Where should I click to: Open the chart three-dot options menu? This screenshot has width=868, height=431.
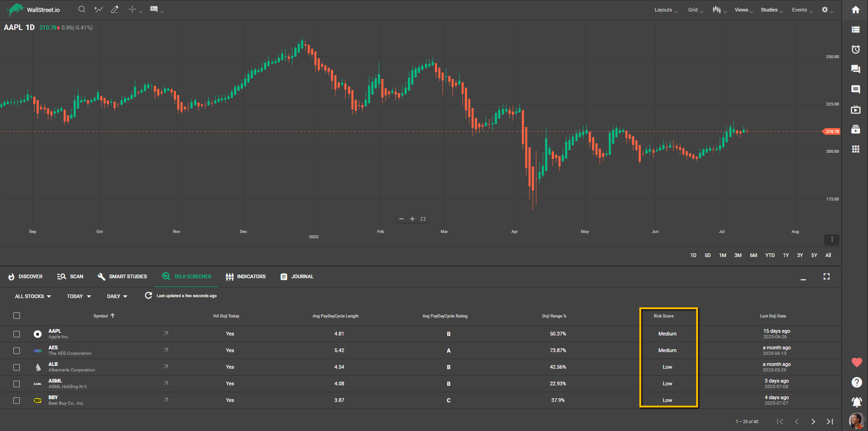[x=832, y=239]
